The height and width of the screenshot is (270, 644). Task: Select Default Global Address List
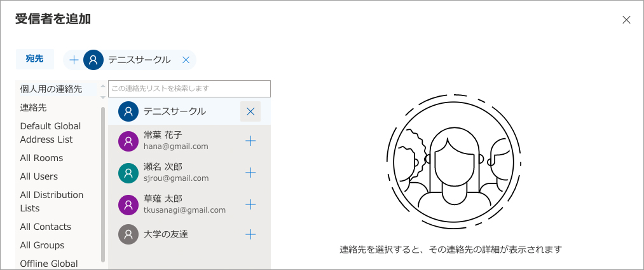51,132
